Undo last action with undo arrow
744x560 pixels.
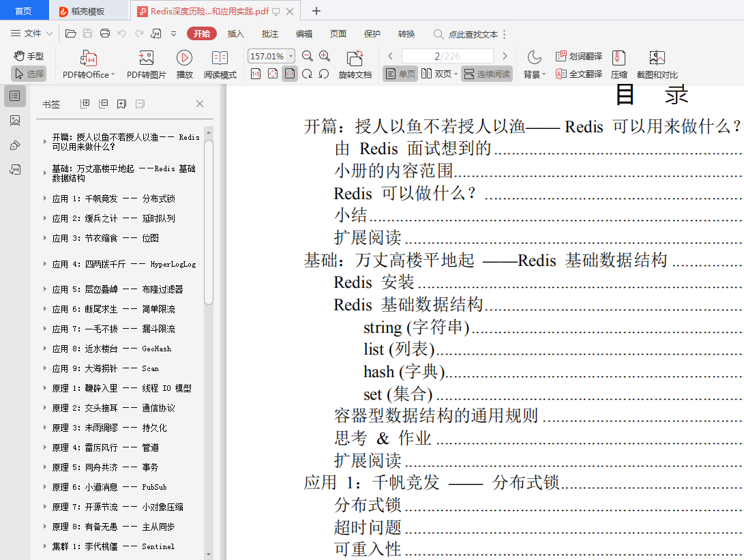(122, 33)
